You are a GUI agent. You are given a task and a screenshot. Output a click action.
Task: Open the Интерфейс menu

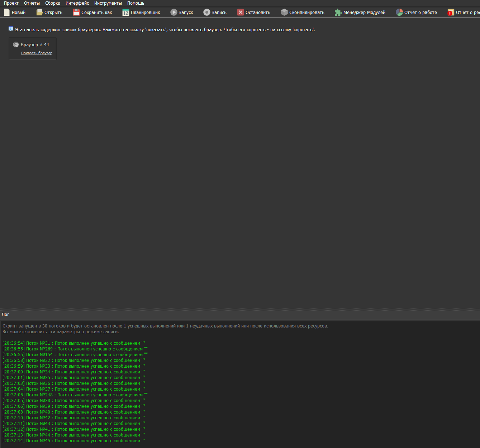tap(77, 3)
